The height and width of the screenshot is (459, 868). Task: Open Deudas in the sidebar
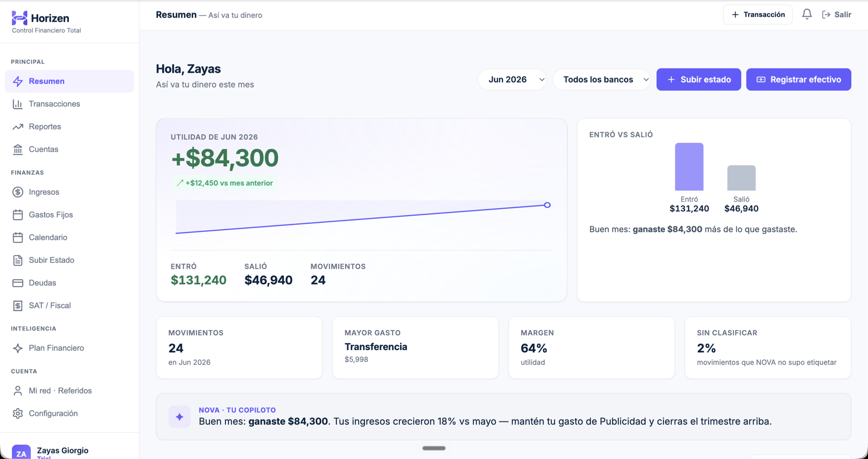point(69,283)
